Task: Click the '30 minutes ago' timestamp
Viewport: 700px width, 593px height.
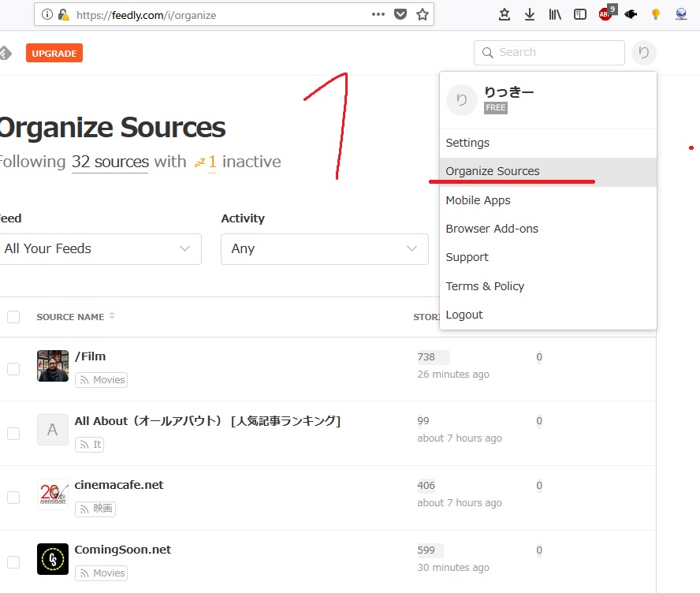Action: (x=453, y=568)
